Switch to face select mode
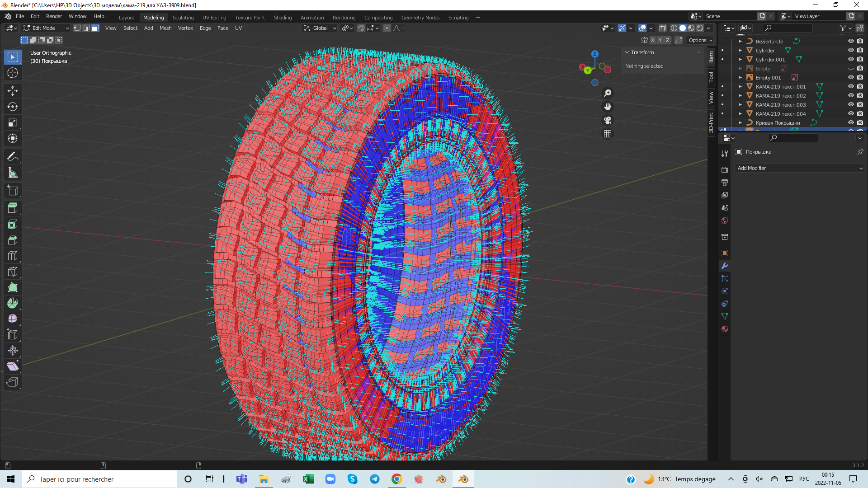Screen dimensions: 868x488 coord(95,28)
